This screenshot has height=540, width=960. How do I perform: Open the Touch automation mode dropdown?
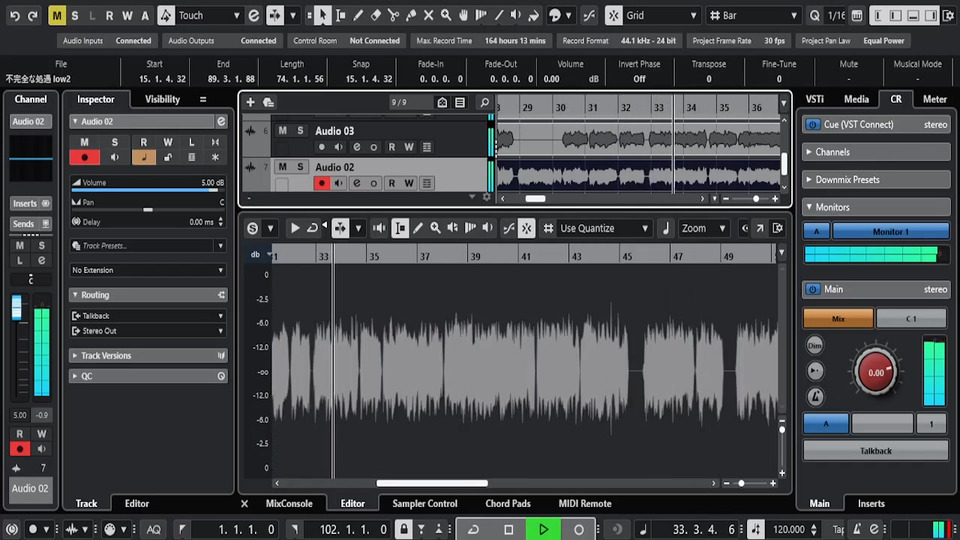point(207,16)
